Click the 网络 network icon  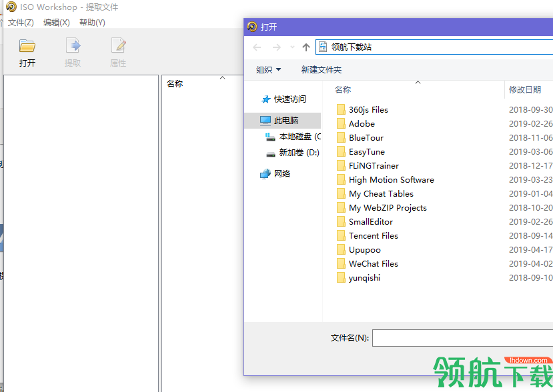pyautogui.click(x=265, y=174)
